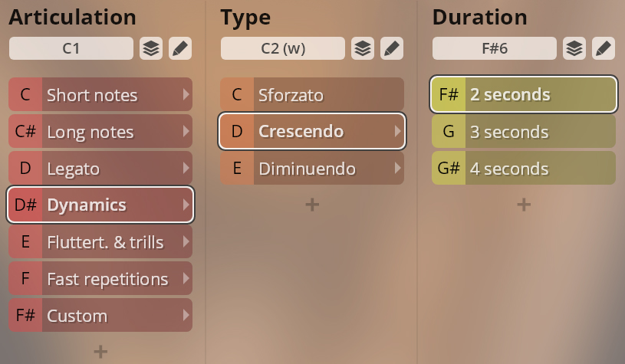The width and height of the screenshot is (625, 364).
Task: Click the pencil edit icon under Duration
Action: click(604, 48)
